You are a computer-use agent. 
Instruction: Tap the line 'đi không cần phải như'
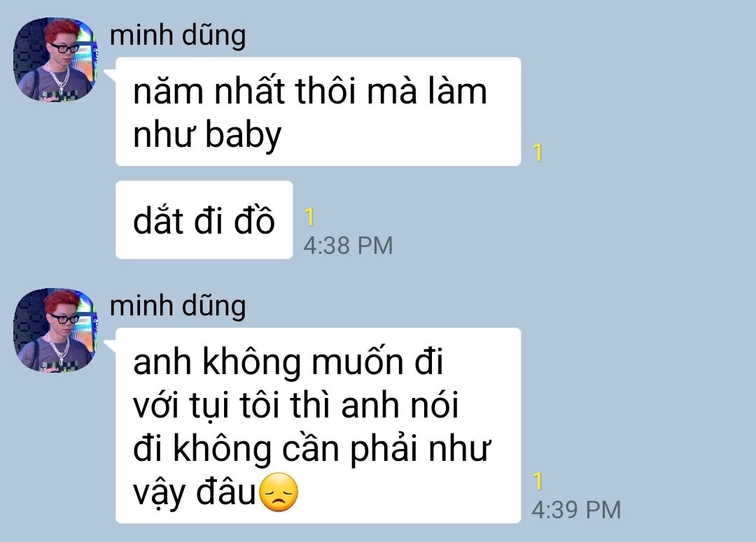pyautogui.click(x=312, y=449)
